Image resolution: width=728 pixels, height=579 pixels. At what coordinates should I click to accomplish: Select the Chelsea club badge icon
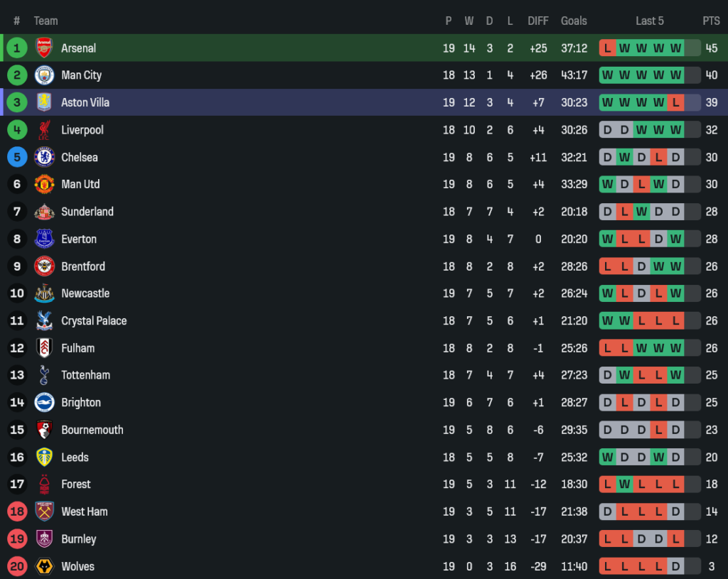click(44, 157)
